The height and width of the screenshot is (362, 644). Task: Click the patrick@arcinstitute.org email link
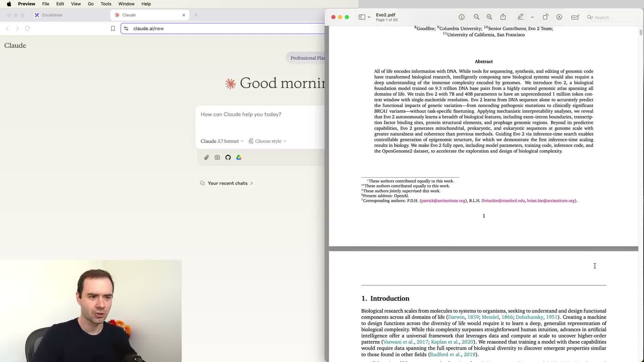[443, 201]
